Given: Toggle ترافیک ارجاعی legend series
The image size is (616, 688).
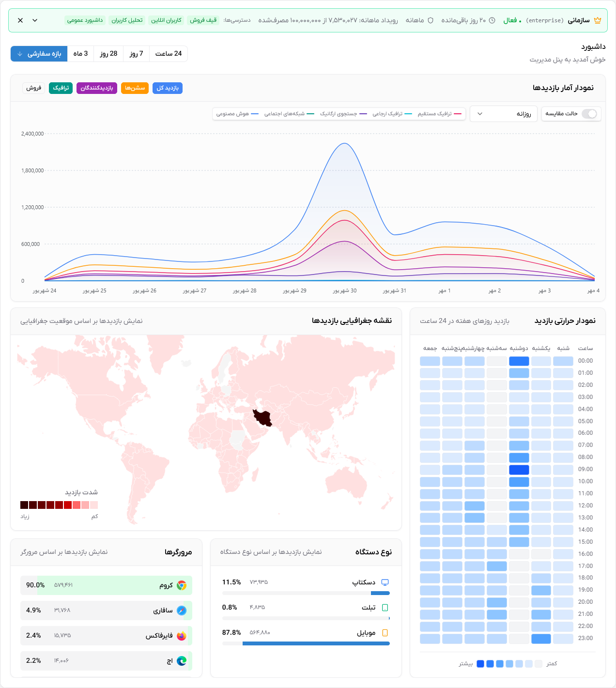Looking at the screenshot, I should (x=392, y=114).
